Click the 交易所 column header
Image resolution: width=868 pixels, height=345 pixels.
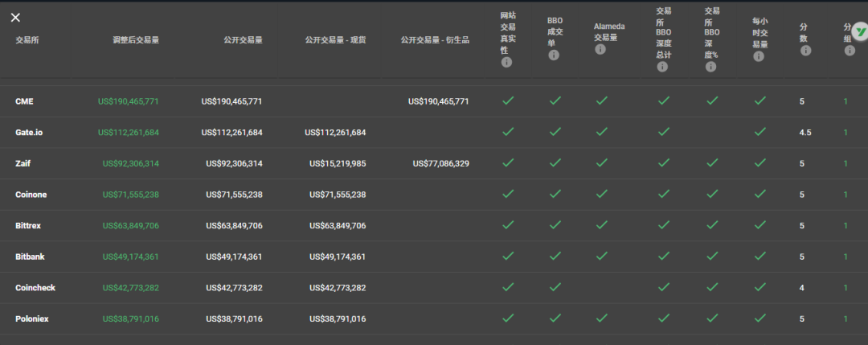pos(27,39)
